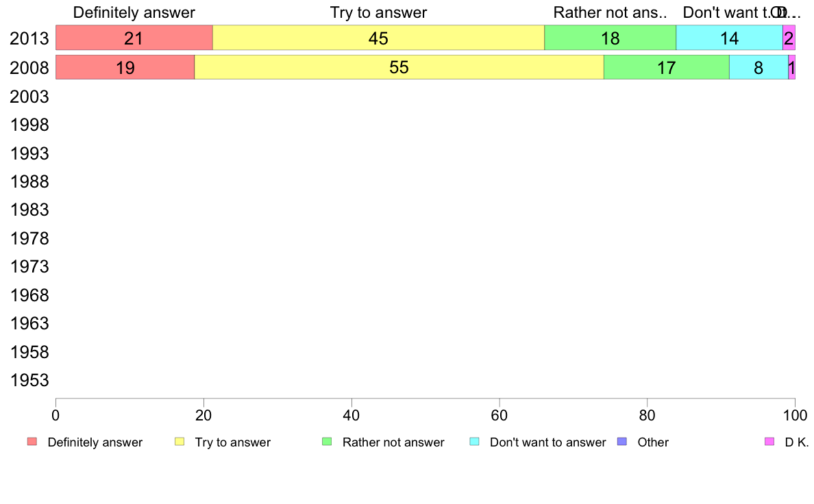Viewport: 814px width, 504px height.
Task: Click the Definitely answer column header
Action: 134,12
